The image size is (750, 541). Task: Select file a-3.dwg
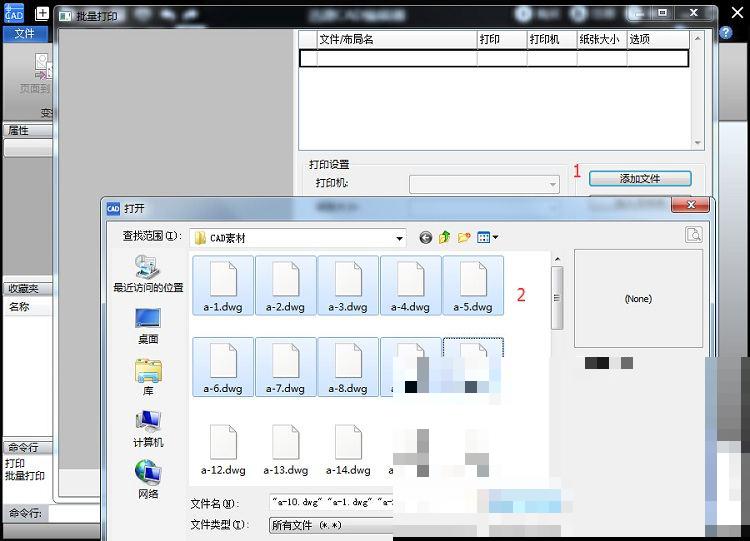348,286
